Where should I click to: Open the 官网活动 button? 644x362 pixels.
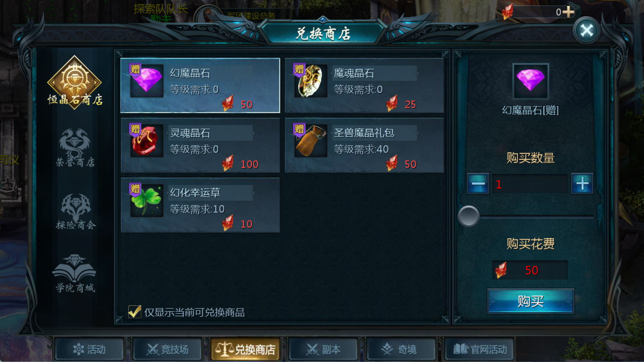(479, 349)
